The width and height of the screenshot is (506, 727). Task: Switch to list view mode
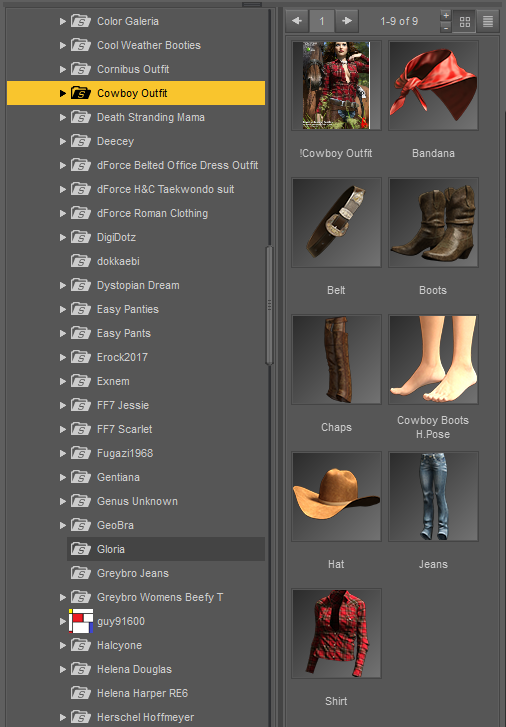[x=488, y=21]
